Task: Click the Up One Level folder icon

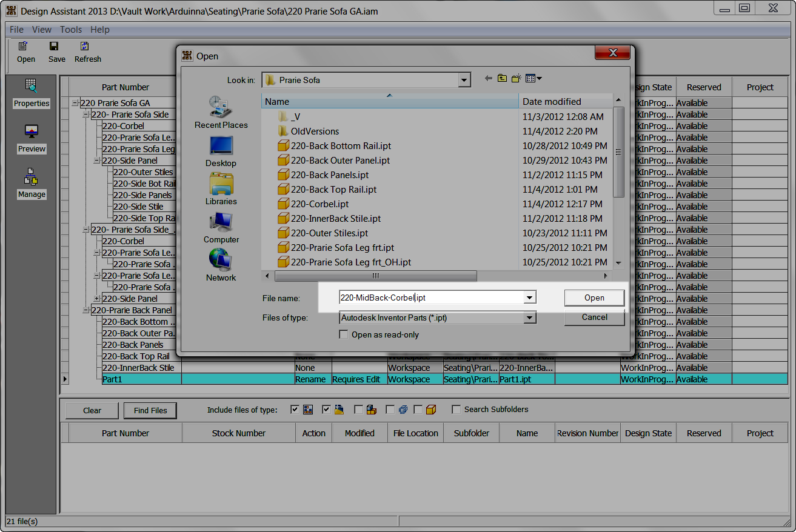Action: (x=501, y=78)
